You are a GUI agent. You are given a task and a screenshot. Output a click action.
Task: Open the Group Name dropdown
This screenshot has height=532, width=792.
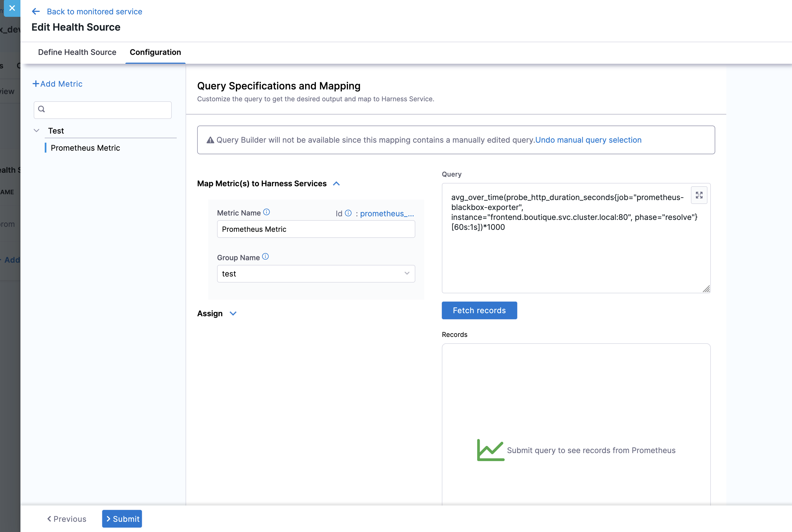pyautogui.click(x=406, y=273)
